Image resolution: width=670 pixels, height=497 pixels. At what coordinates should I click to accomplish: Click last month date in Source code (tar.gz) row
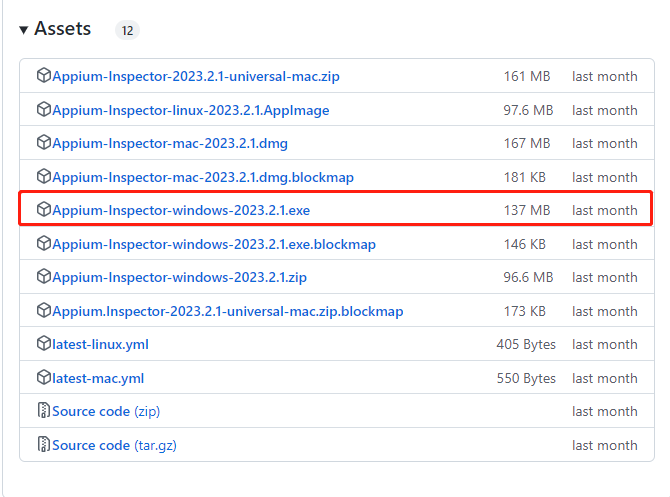click(605, 446)
